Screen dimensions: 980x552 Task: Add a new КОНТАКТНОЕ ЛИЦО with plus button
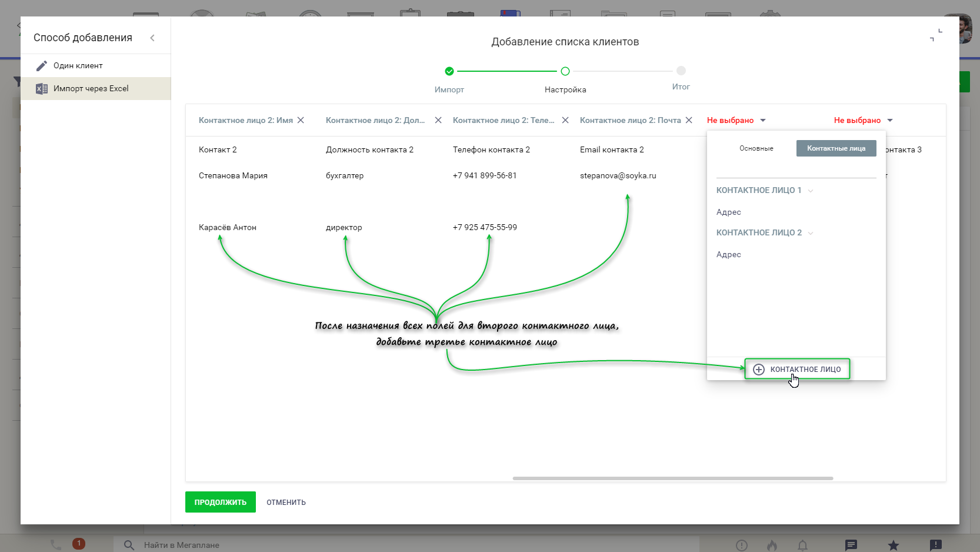798,369
